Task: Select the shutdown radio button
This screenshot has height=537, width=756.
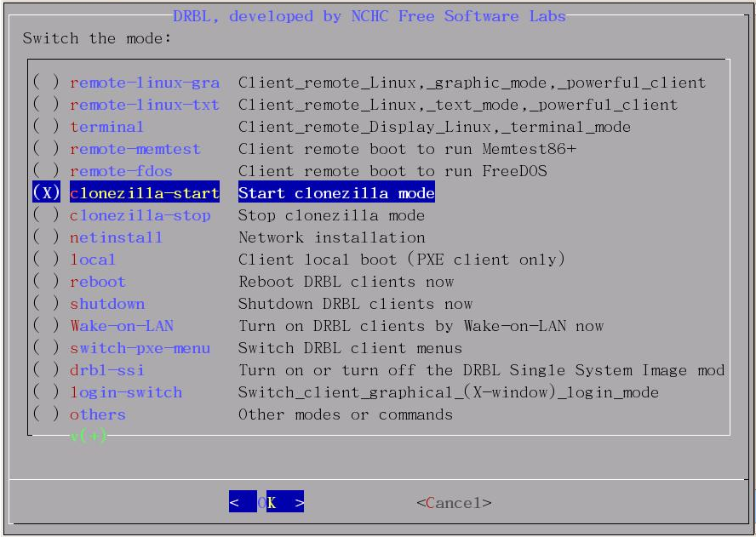Action: pos(46,304)
